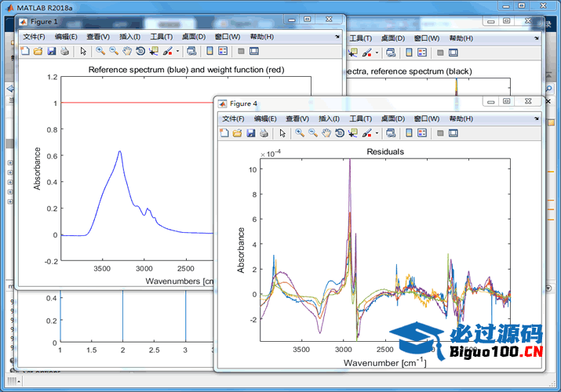Click Data Cursor icon in background figure toolbar
Viewport: 561px width, 392px height.
pos(353,53)
